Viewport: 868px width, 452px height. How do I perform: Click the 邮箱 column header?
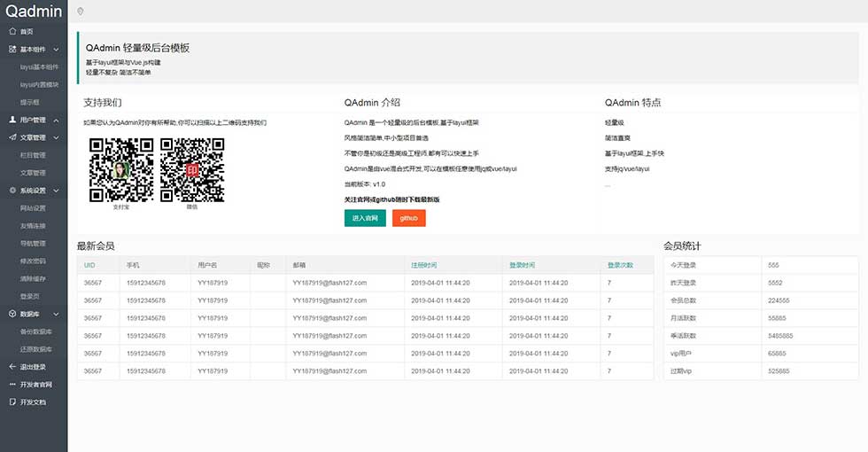(299, 265)
